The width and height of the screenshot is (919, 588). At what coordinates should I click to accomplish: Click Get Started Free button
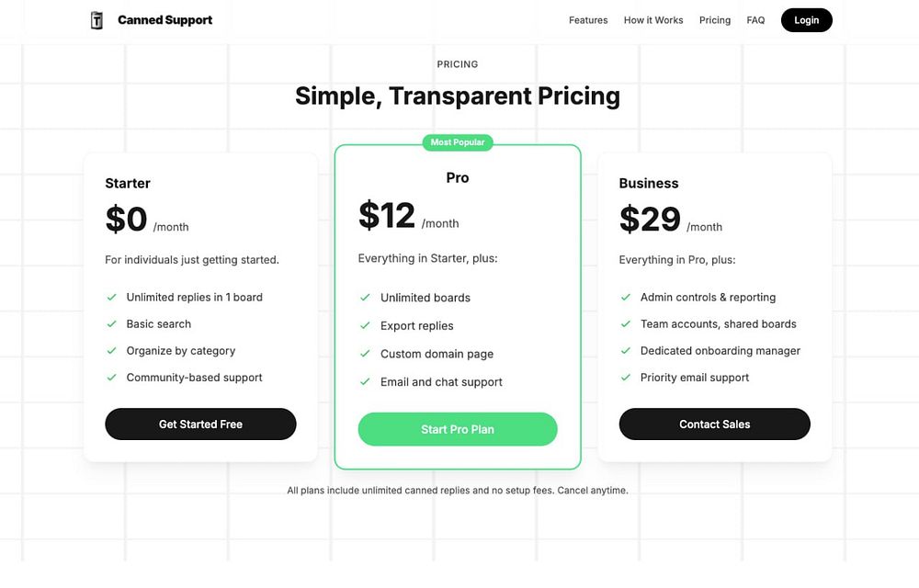point(200,424)
